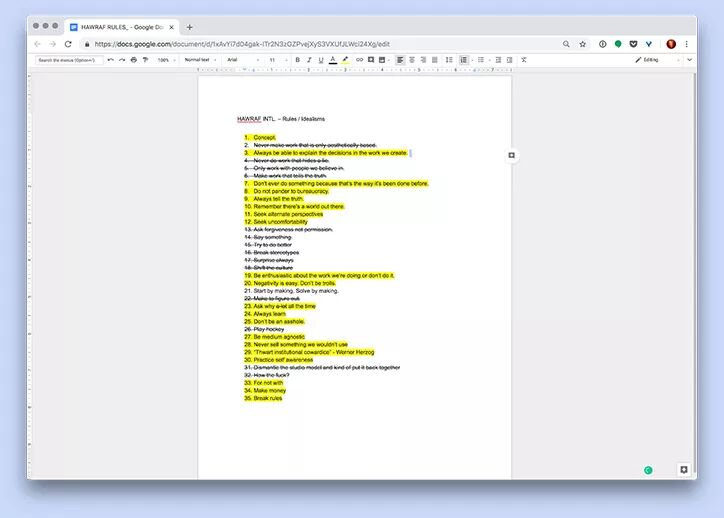
Task: Open the green Grammarly badge
Action: [x=648, y=470]
